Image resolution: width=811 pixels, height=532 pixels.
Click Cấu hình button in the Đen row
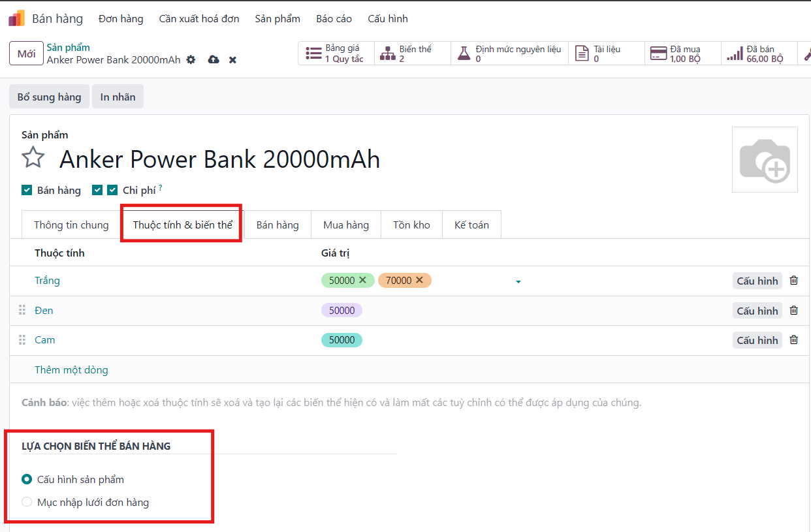coord(757,311)
